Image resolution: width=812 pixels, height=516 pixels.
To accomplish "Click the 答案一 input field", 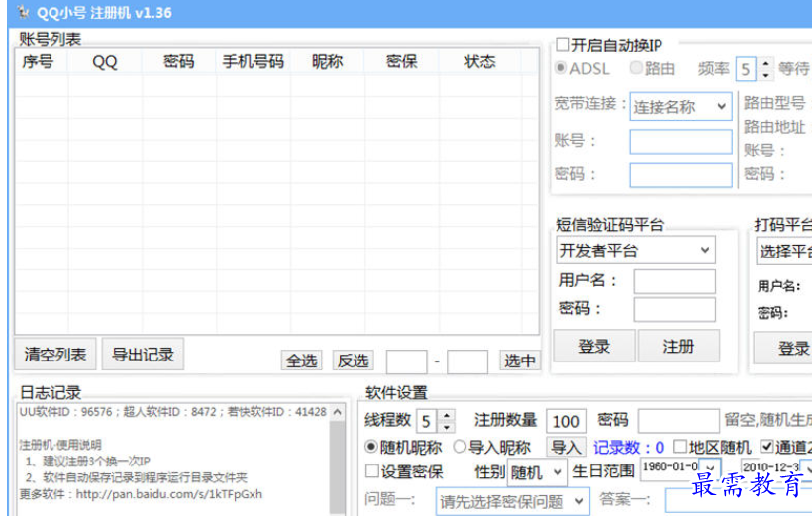I will [739, 501].
